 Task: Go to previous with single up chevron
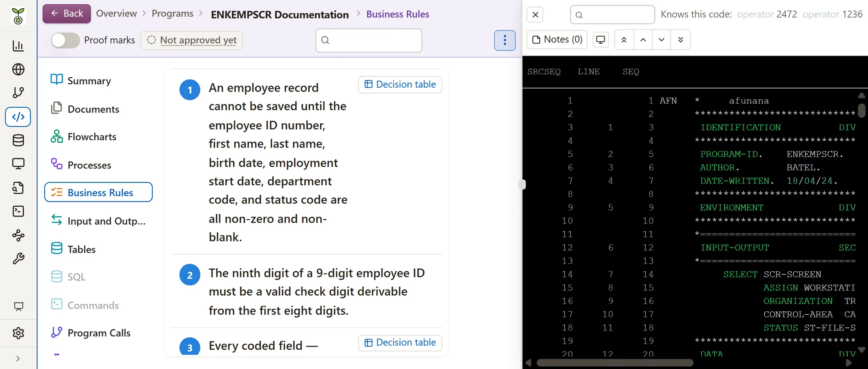click(x=643, y=40)
